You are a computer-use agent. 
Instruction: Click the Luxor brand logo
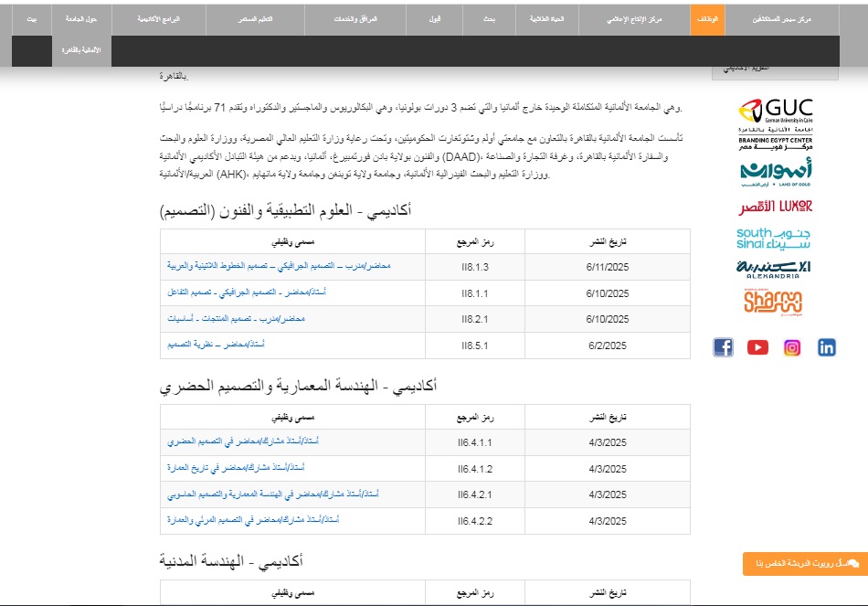775,207
